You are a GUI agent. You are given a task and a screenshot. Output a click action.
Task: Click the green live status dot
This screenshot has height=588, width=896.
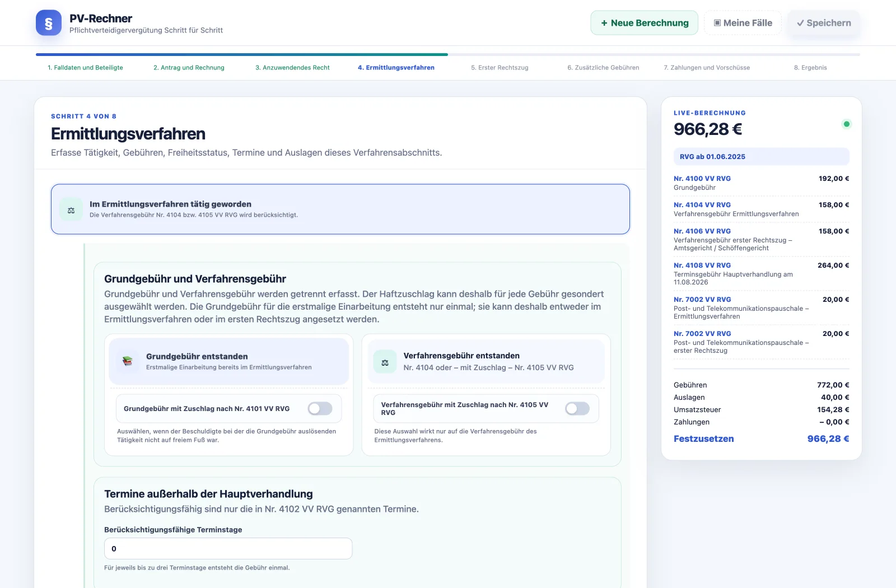tap(846, 124)
